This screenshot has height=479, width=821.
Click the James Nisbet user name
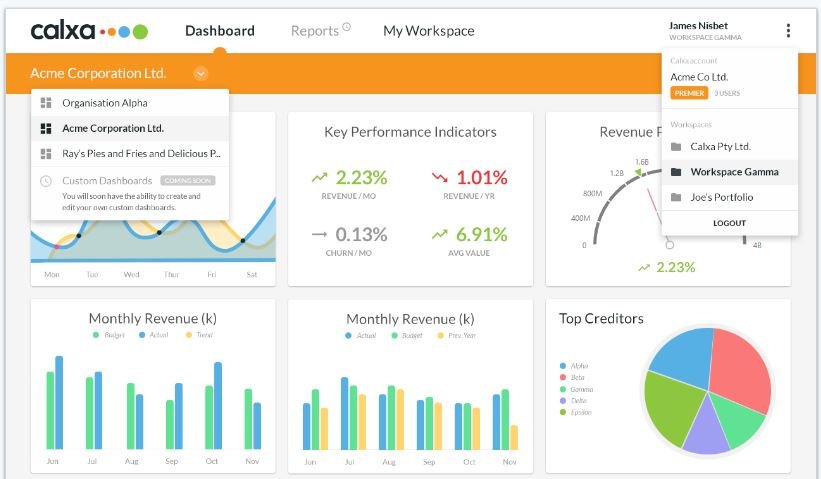point(698,26)
